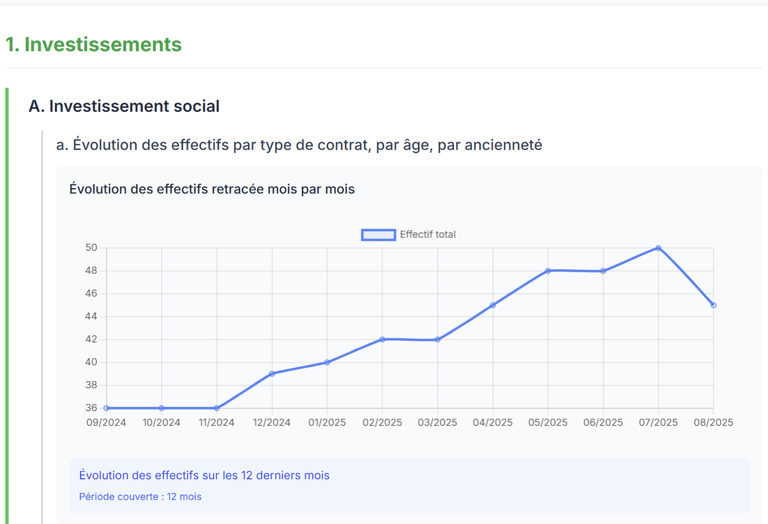Screen dimensions: 768x524
Task: Click the y-axis value 50
Action: [x=91, y=248]
